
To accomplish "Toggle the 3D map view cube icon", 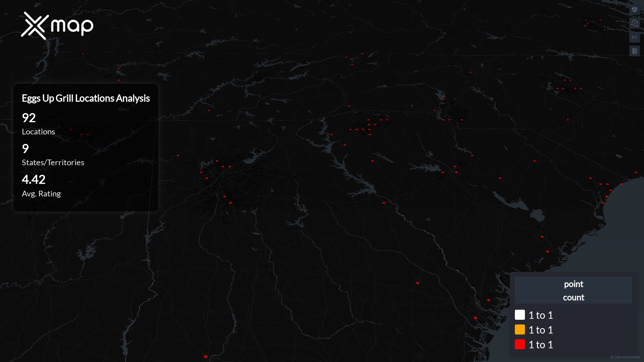I will [x=634, y=9].
